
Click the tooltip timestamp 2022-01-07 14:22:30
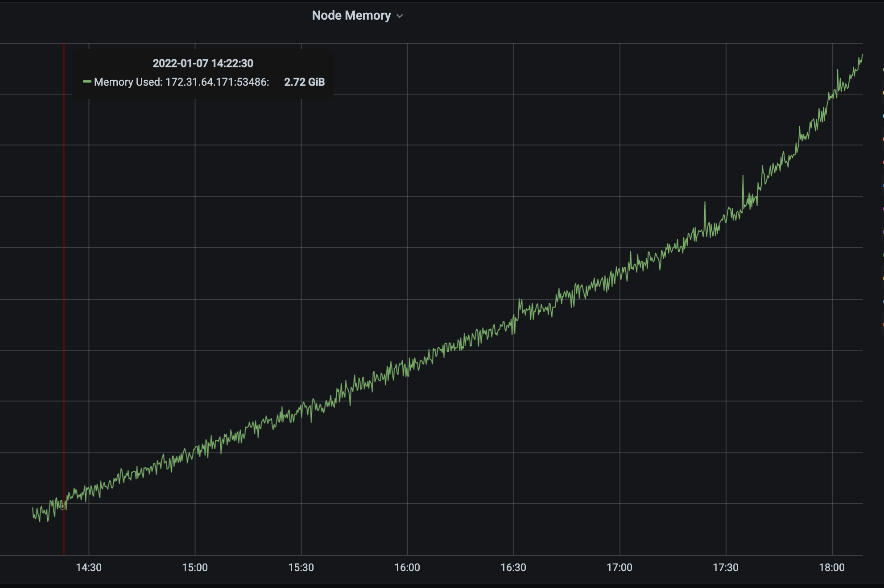pyautogui.click(x=202, y=63)
